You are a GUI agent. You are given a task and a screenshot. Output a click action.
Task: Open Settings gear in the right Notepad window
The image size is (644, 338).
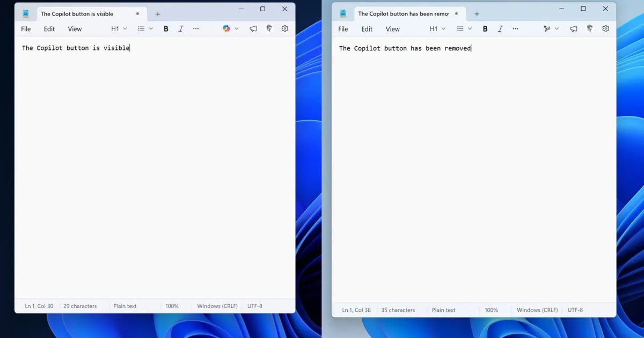pos(606,29)
